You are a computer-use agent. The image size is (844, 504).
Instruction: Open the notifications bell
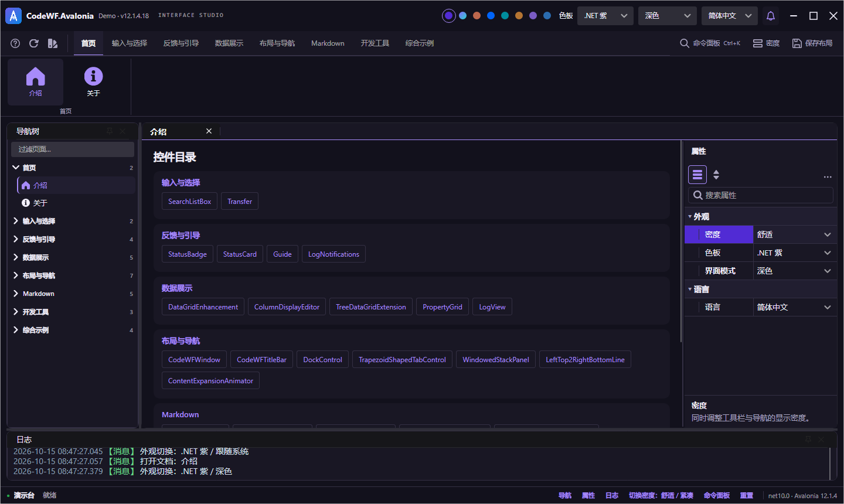[x=771, y=16]
